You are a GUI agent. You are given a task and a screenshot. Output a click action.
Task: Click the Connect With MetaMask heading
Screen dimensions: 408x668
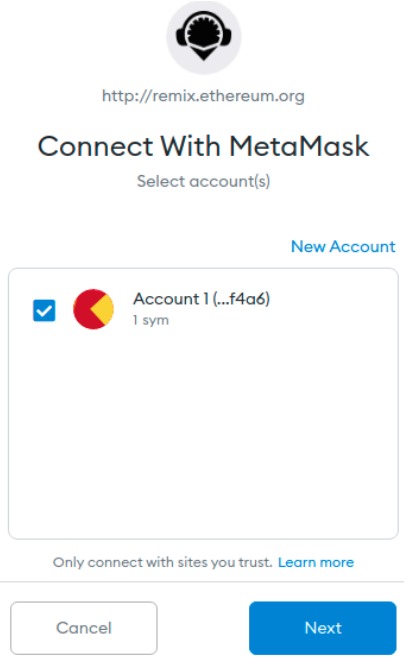[203, 146]
